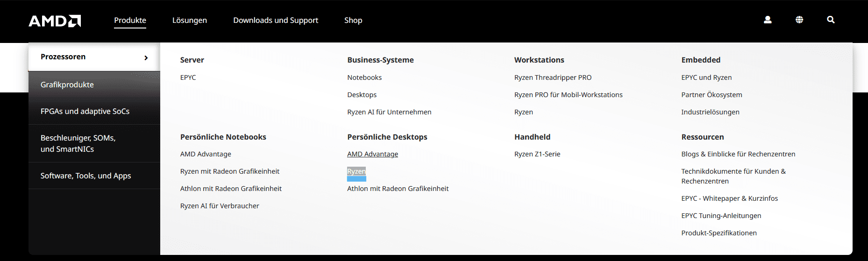Screen dimensions: 868x261
Task: Open Ryzen AI für Verbraucher
Action: (x=220, y=206)
